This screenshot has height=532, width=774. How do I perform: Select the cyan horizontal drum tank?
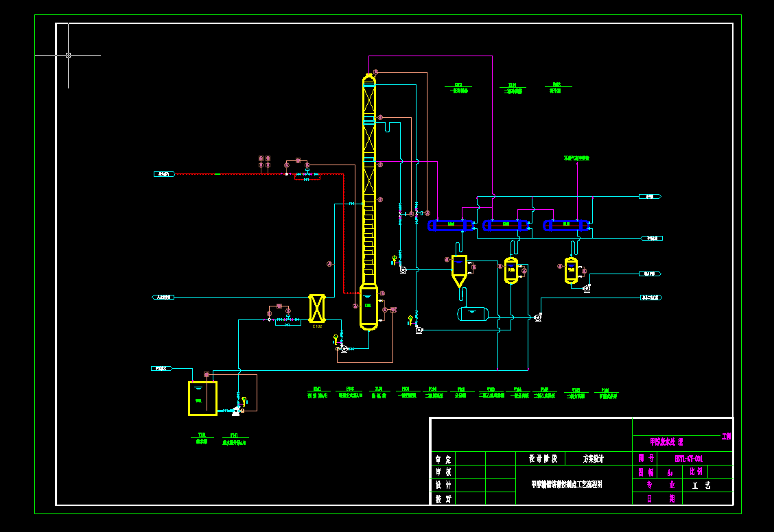[473, 313]
